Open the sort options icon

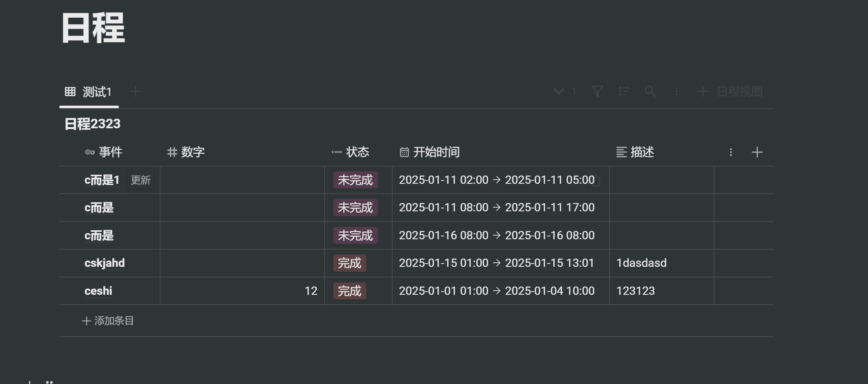[624, 91]
